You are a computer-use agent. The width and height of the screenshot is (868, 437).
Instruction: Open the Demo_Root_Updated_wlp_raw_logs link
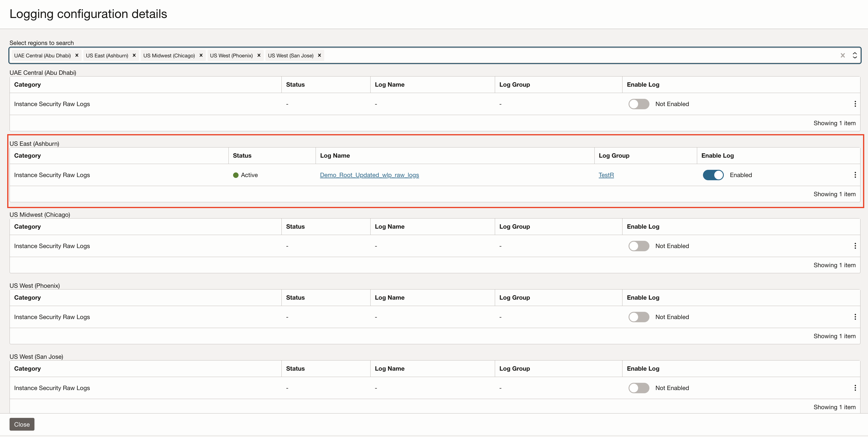pos(369,175)
